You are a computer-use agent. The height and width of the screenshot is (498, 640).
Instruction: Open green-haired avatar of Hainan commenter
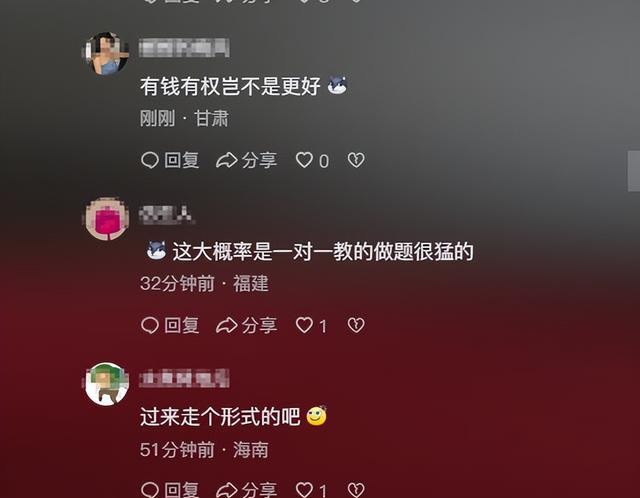pos(107,384)
